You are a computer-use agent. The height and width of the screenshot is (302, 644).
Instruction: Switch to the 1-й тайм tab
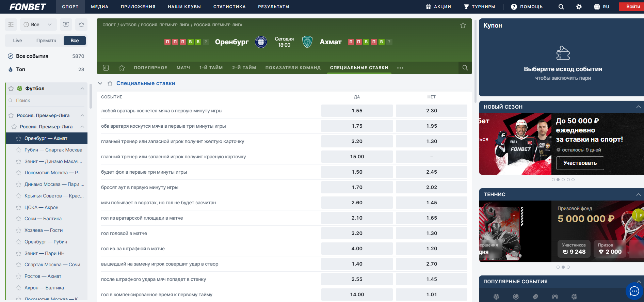211,68
